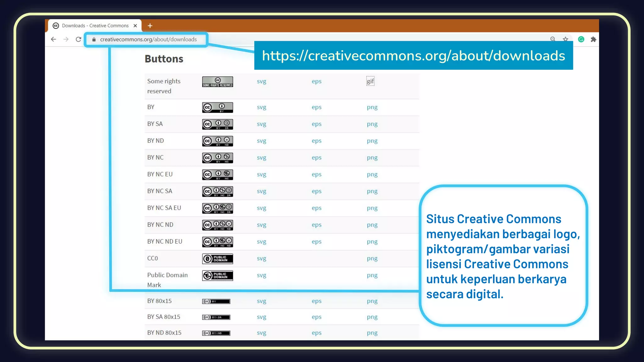644x362 pixels.
Task: Download the Some rights reserved gif
Action: 370,81
